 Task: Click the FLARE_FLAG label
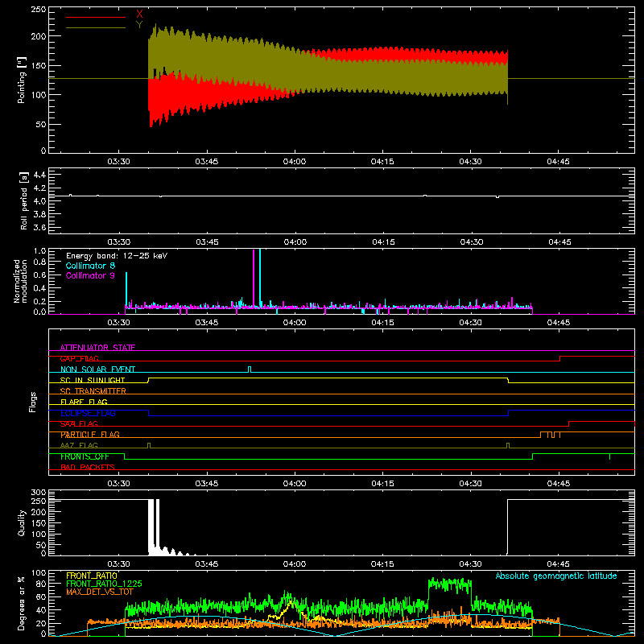84,402
